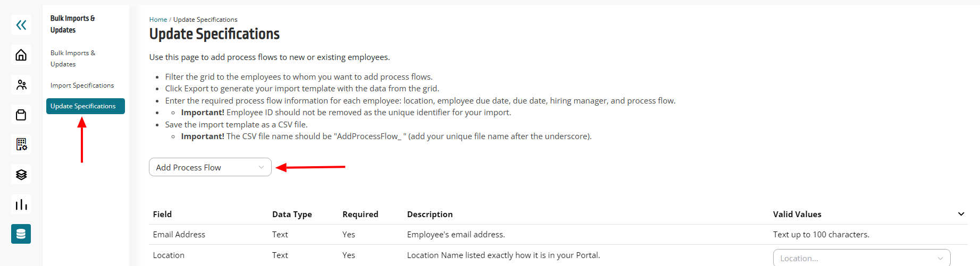Open the clipboard icon in sidebar

click(21, 115)
